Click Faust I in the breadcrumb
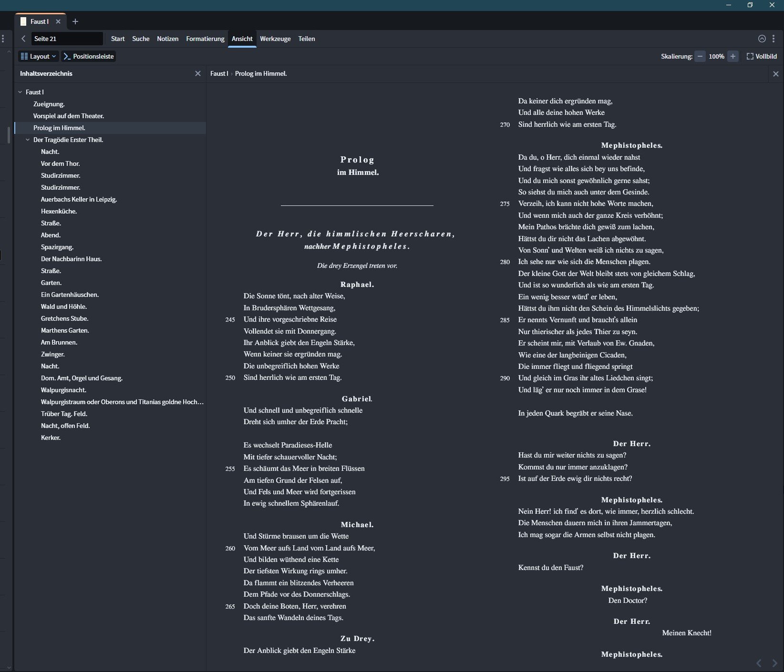Screen dimensions: 784x672 pyautogui.click(x=219, y=73)
